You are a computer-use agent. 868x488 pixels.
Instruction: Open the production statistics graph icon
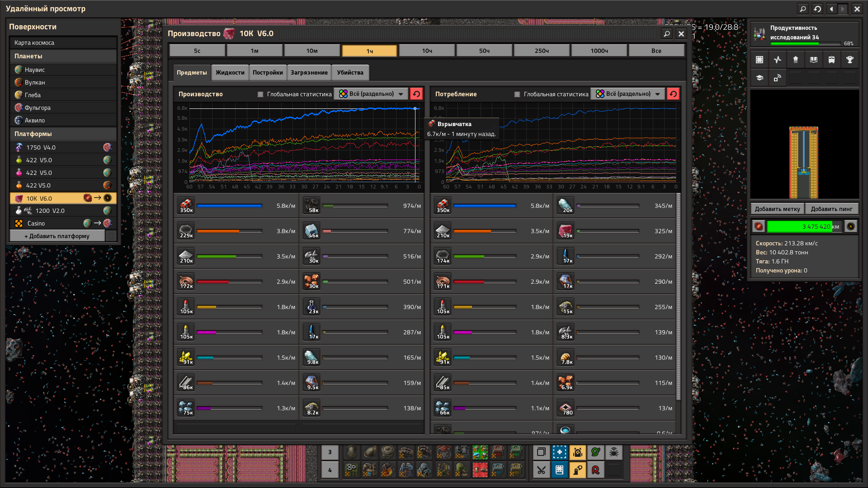click(x=777, y=60)
